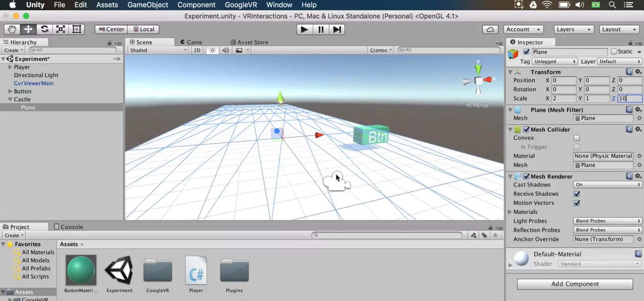Switch pivot mode using the Center button
Screen dimensions: 644x301
110,29
